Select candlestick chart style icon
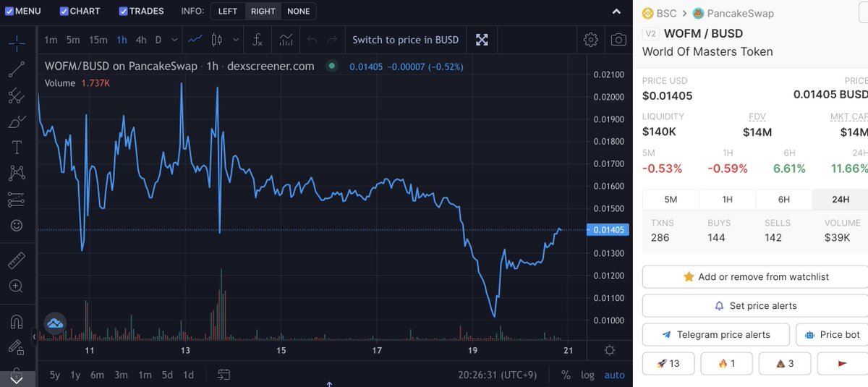The width and height of the screenshot is (868, 387). tap(216, 40)
